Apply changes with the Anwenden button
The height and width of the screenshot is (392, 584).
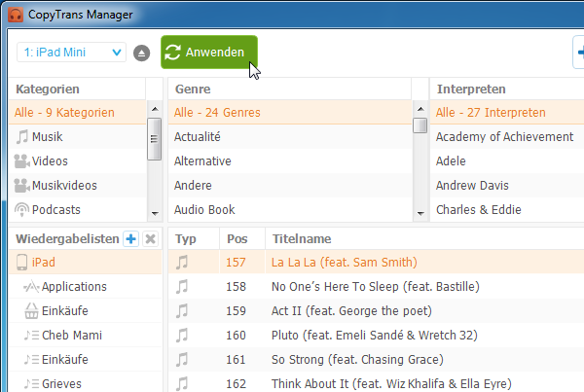pos(209,53)
